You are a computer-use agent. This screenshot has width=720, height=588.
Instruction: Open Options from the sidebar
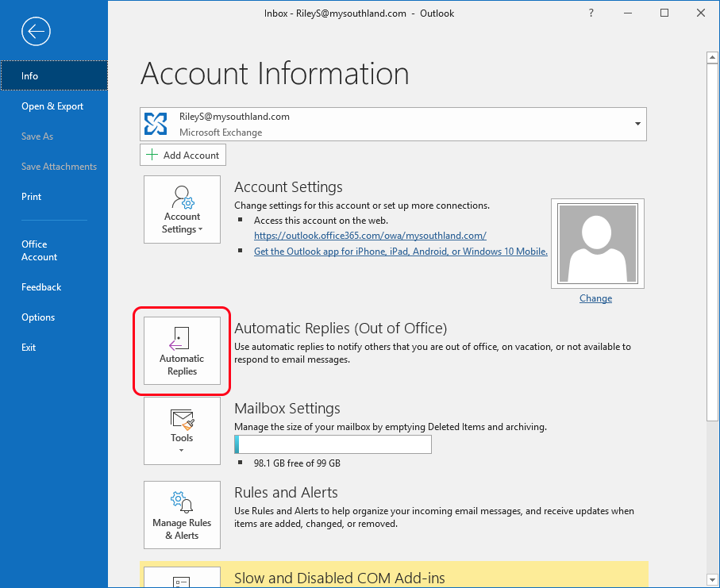point(38,317)
